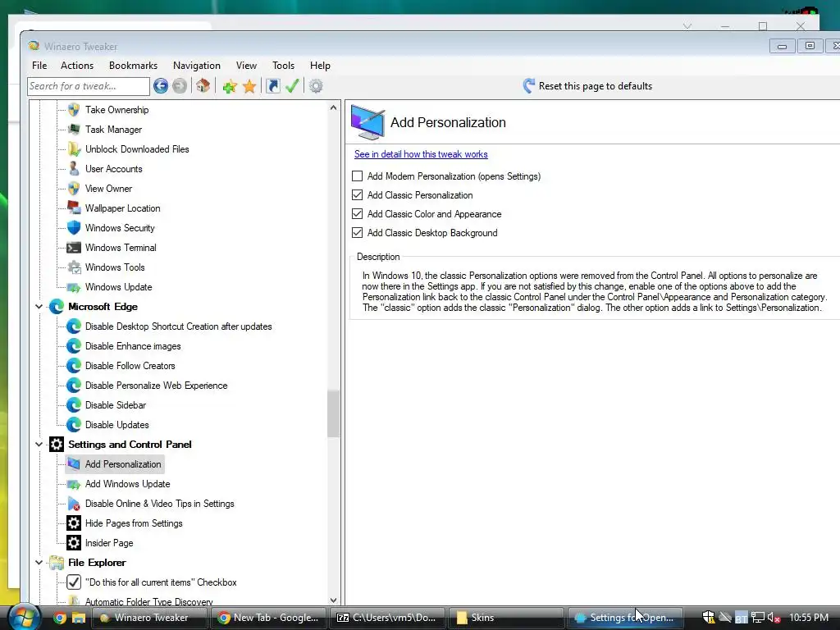Open the File menu
840x630 pixels.
point(39,66)
